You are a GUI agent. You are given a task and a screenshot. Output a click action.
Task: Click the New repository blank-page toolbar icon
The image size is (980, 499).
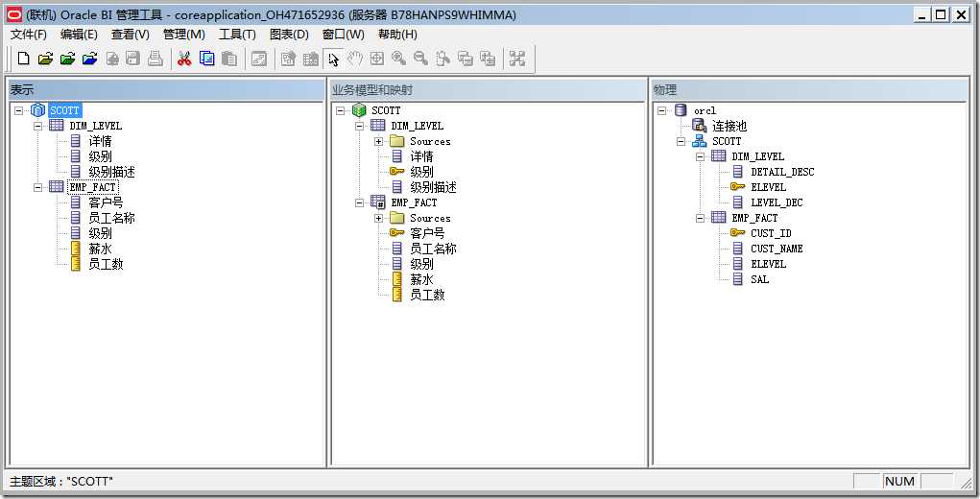[23, 59]
